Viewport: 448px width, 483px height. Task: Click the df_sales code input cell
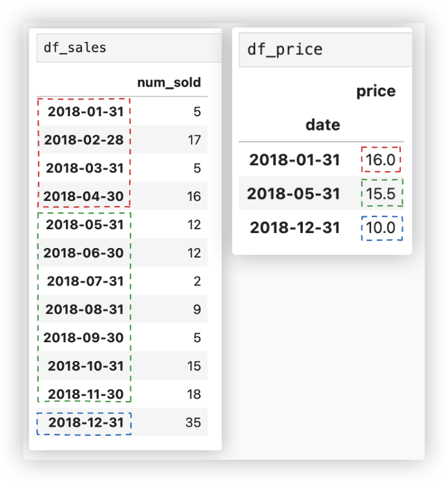[129, 48]
